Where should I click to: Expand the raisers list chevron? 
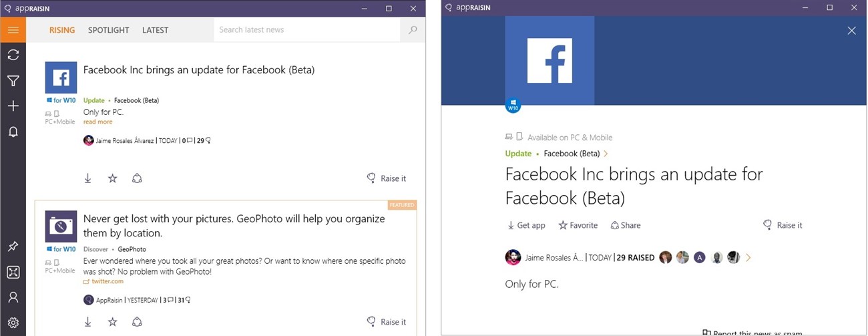[x=748, y=257]
